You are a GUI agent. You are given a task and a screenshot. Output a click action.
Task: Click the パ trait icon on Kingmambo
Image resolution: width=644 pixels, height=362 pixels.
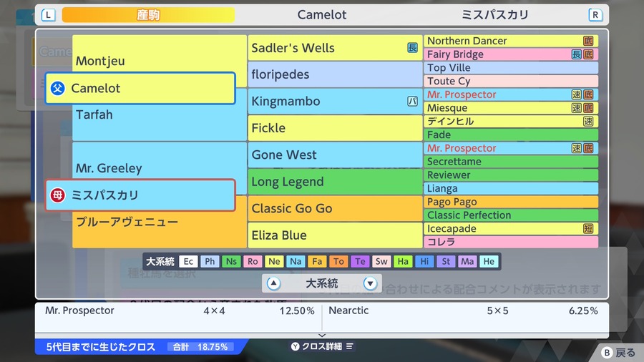412,101
